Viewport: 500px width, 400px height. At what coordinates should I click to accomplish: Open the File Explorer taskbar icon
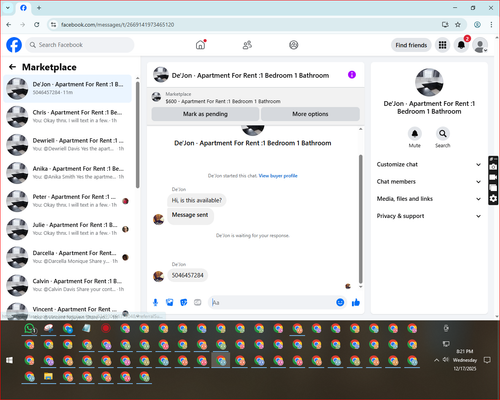[x=49, y=377]
